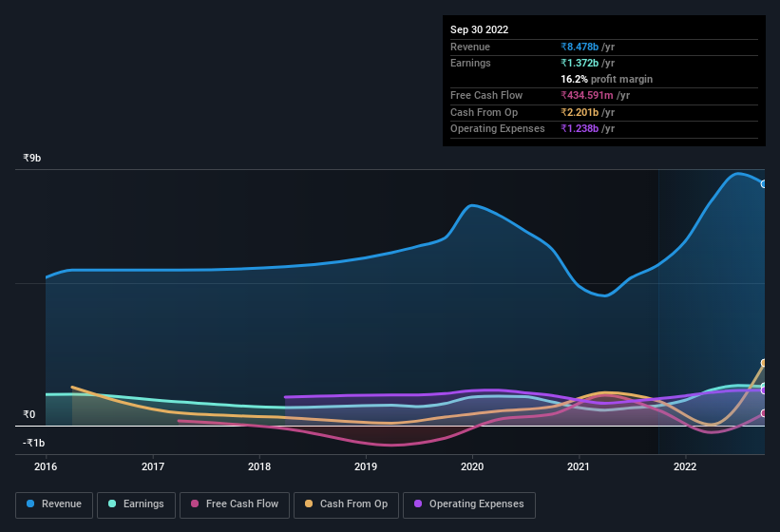Toggle the Cash From Op legend button
The image size is (780, 532).
(x=346, y=504)
